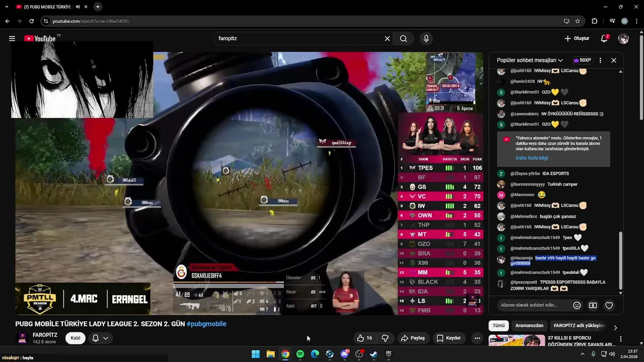Open Spotify from taskbar
Screen dimensions: 644x362
click(300, 354)
